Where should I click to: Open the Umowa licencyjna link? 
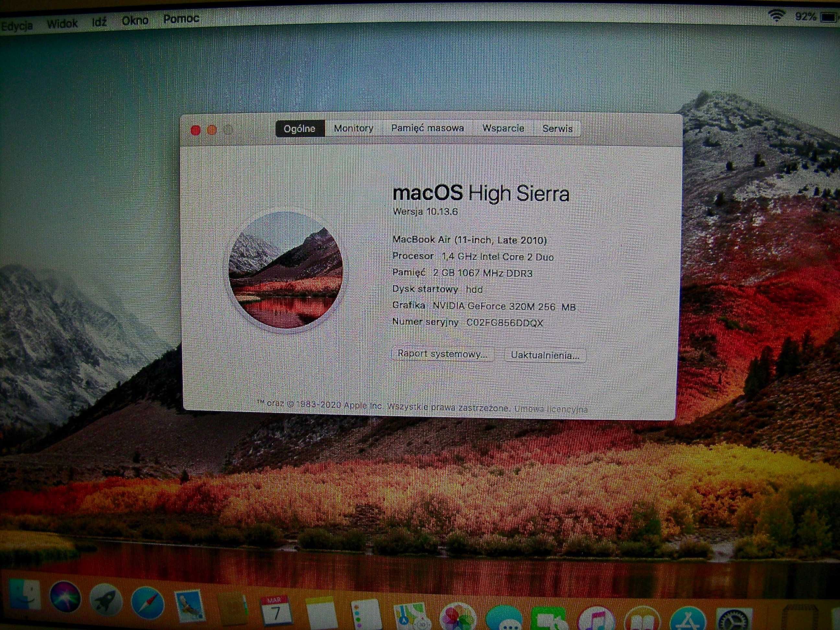tap(551, 409)
